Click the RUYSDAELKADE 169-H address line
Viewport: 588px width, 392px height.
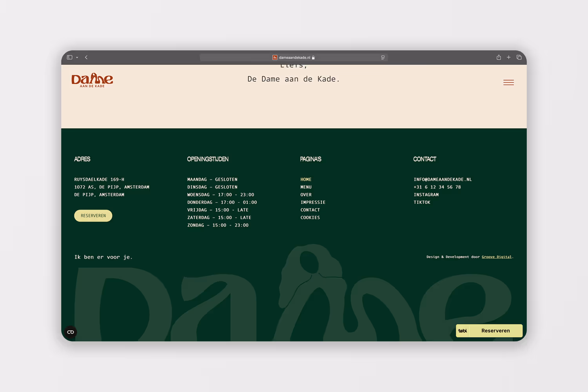click(x=99, y=180)
